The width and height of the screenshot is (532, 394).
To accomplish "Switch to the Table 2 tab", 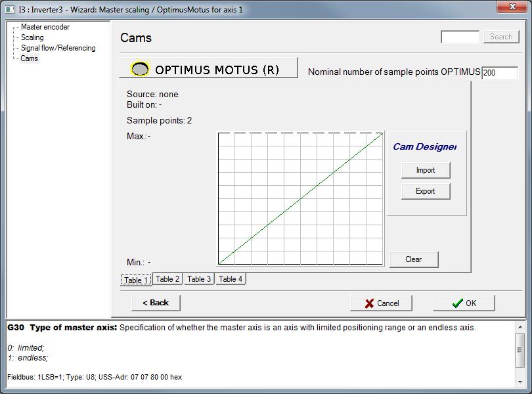I will (167, 279).
